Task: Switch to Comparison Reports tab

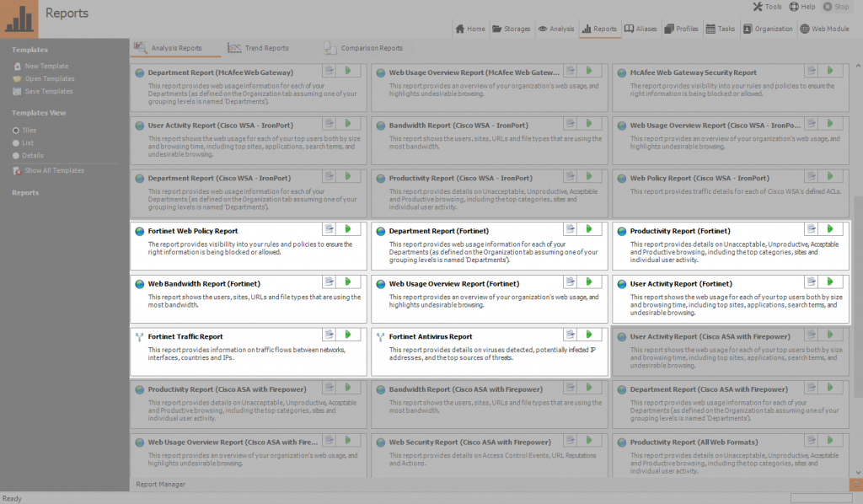Action: [x=363, y=48]
